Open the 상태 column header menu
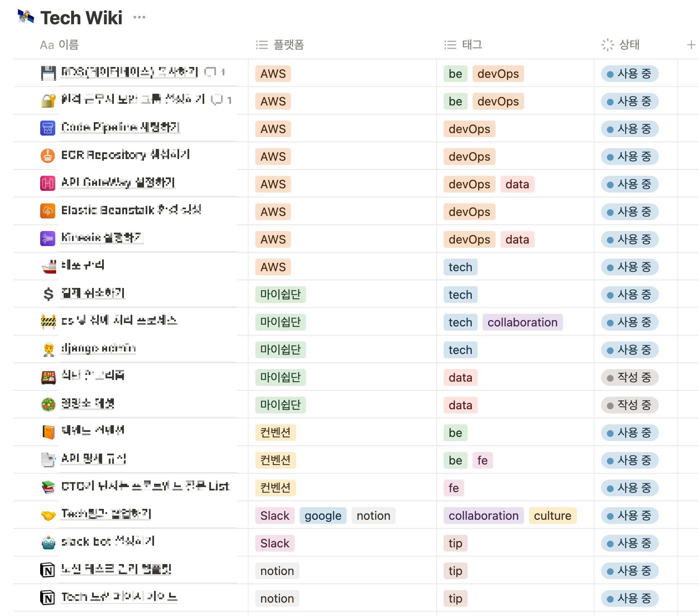 (620, 45)
